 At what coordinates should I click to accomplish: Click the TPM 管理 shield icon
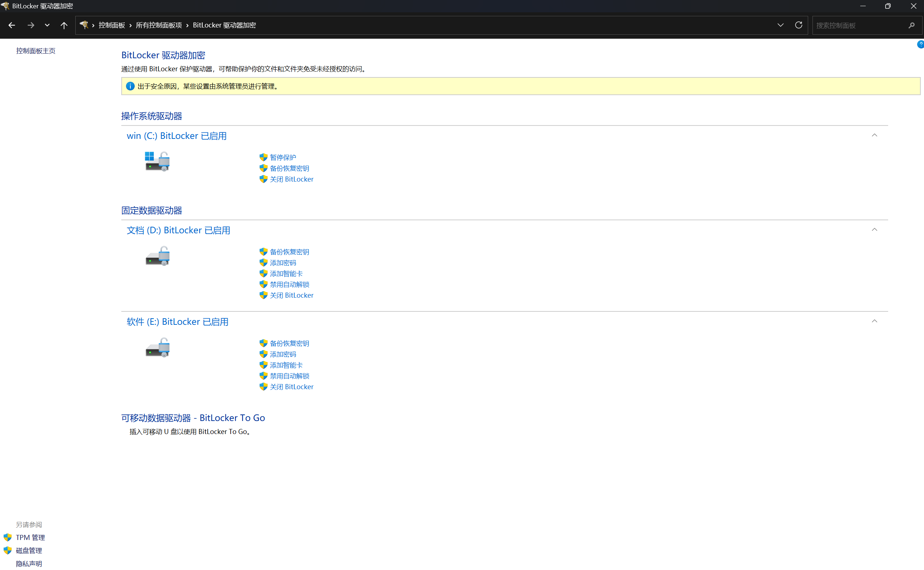(8, 537)
